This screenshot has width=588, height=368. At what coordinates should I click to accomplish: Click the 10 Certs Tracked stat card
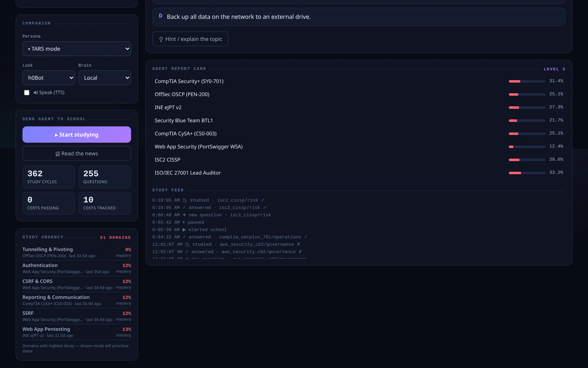point(105,203)
